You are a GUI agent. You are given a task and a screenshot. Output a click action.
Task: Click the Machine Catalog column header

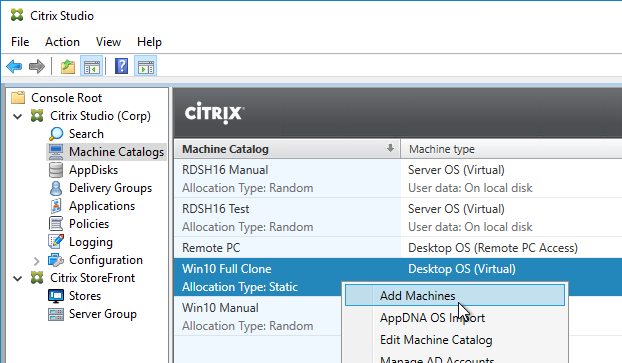287,149
